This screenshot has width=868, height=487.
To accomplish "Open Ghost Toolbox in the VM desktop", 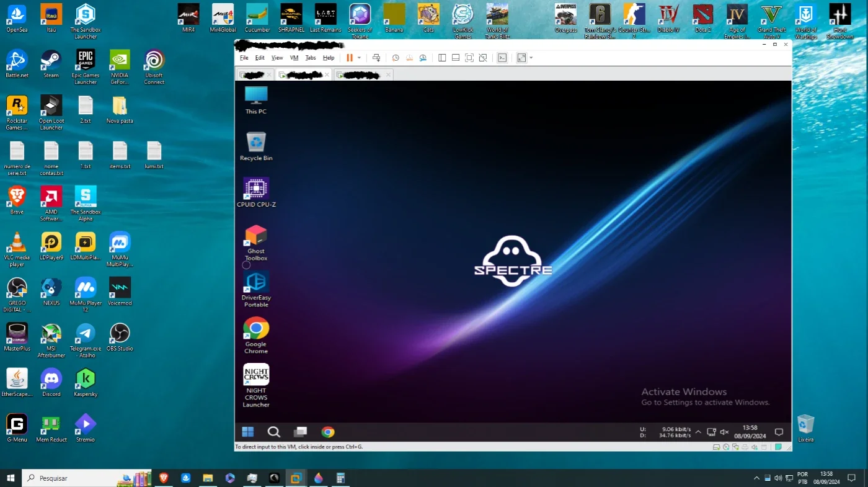I will tap(256, 243).
